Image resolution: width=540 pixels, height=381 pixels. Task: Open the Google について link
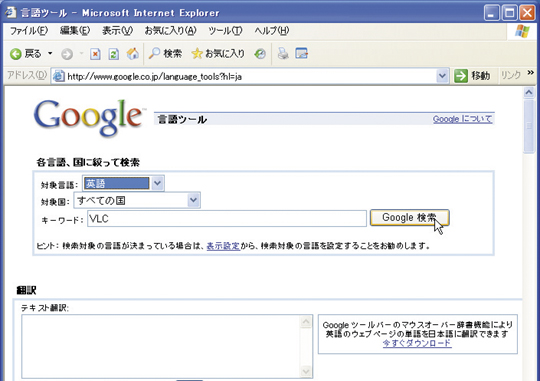click(463, 119)
